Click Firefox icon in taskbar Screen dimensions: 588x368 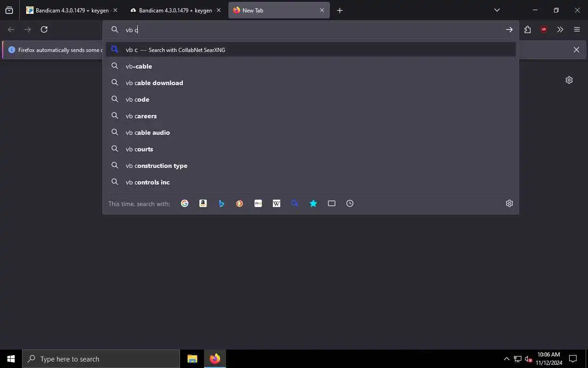pyautogui.click(x=215, y=359)
